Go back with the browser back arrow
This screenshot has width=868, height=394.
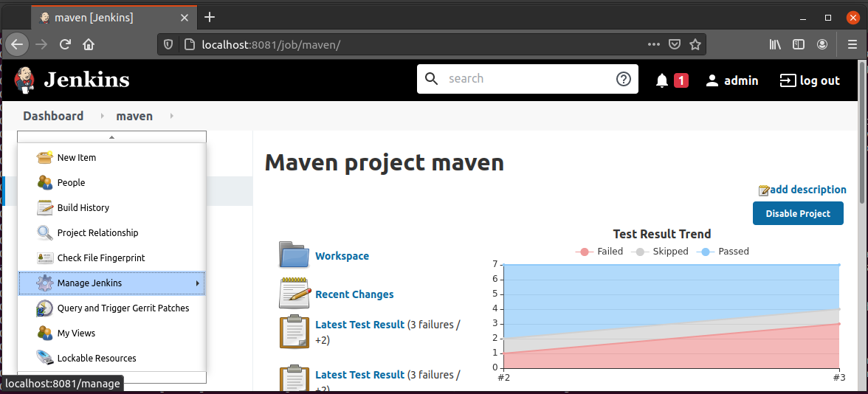pos(18,44)
